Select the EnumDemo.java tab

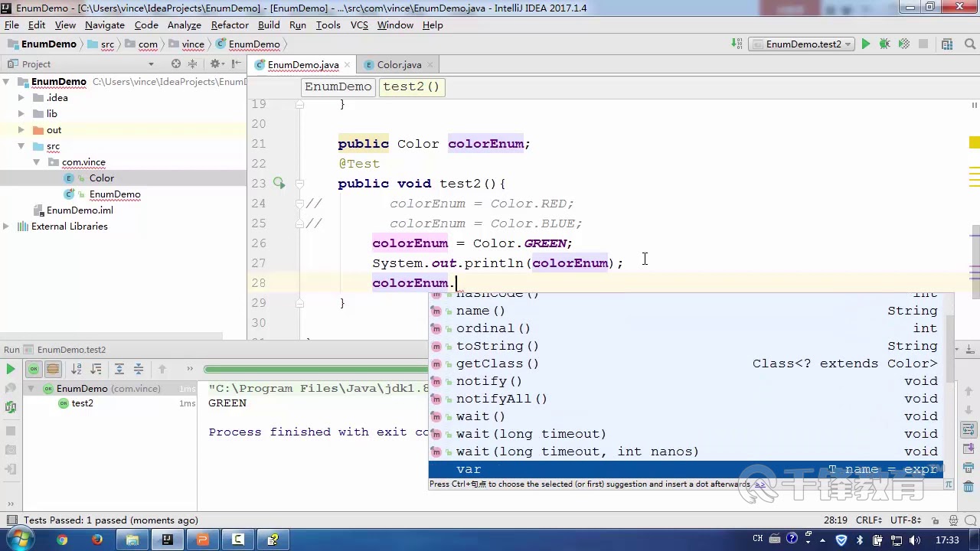pyautogui.click(x=303, y=65)
